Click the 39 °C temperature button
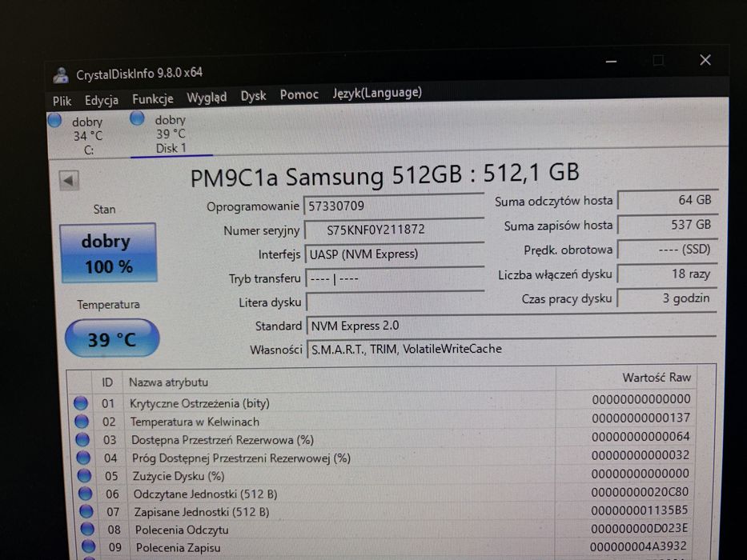The width and height of the screenshot is (747, 560). (112, 338)
